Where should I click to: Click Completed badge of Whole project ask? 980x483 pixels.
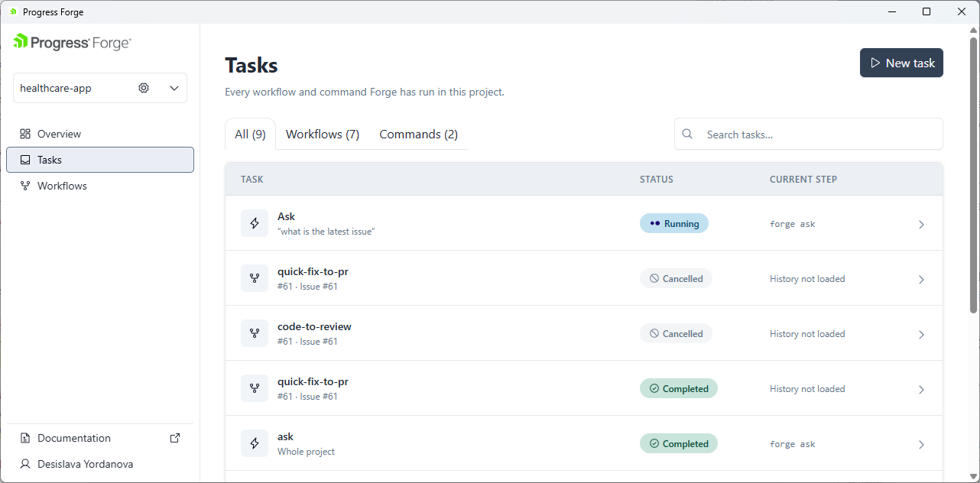[679, 443]
